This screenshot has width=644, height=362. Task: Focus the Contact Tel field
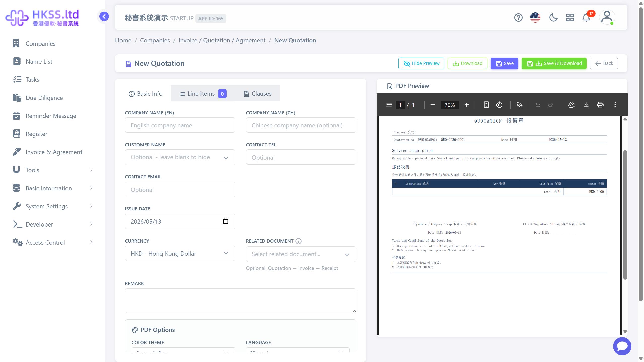click(301, 157)
